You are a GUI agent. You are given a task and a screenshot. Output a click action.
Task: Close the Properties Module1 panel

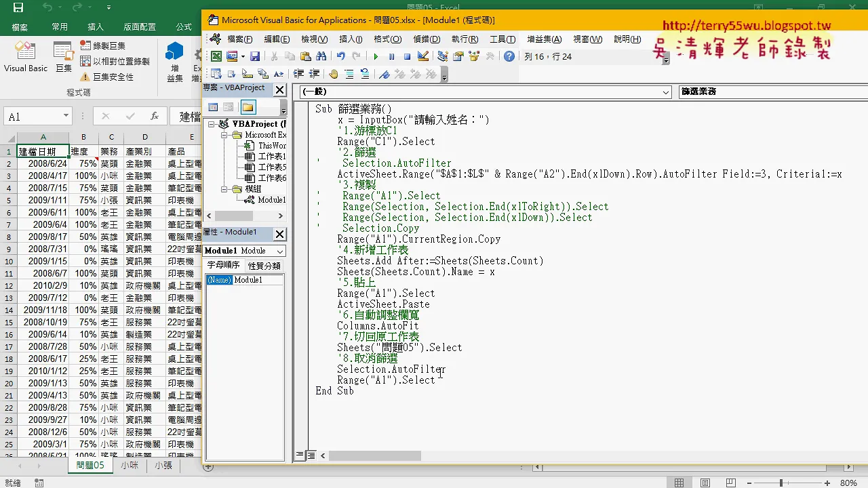279,234
